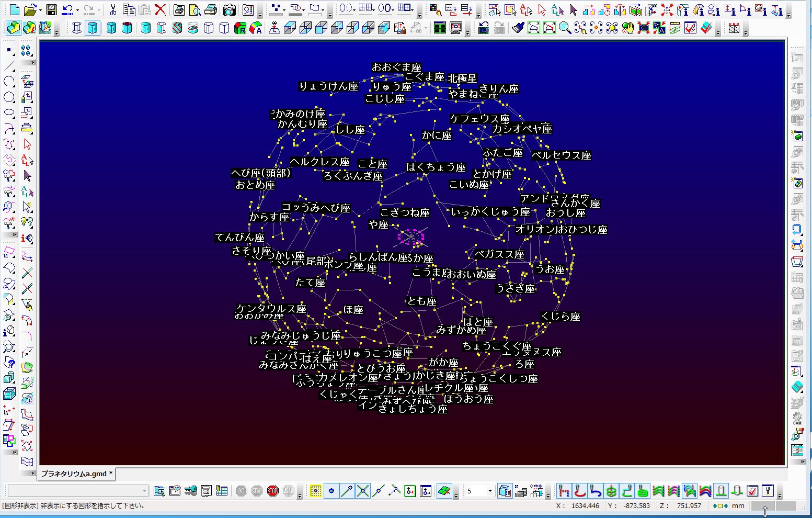The width and height of the screenshot is (812, 518).
Task: Click the カシオペヤ座 label
Action: 522,129
